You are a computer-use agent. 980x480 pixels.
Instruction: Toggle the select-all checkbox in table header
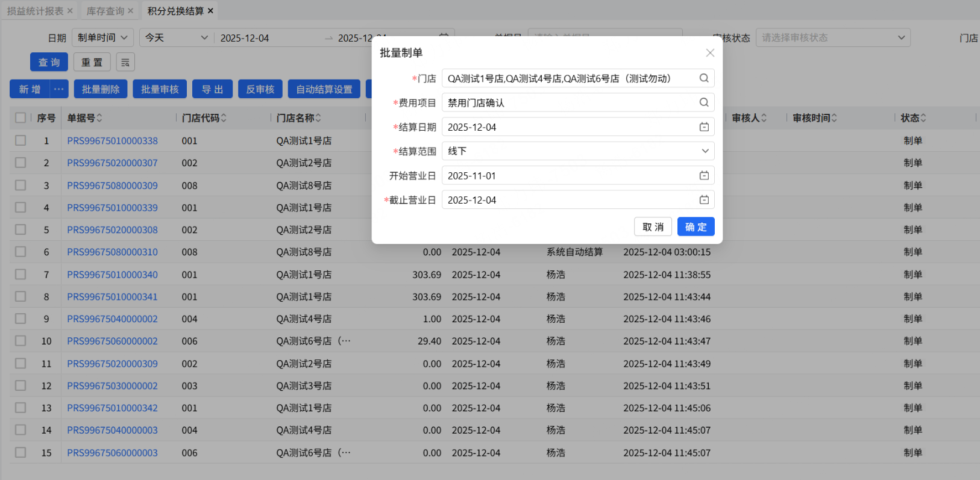(x=20, y=118)
